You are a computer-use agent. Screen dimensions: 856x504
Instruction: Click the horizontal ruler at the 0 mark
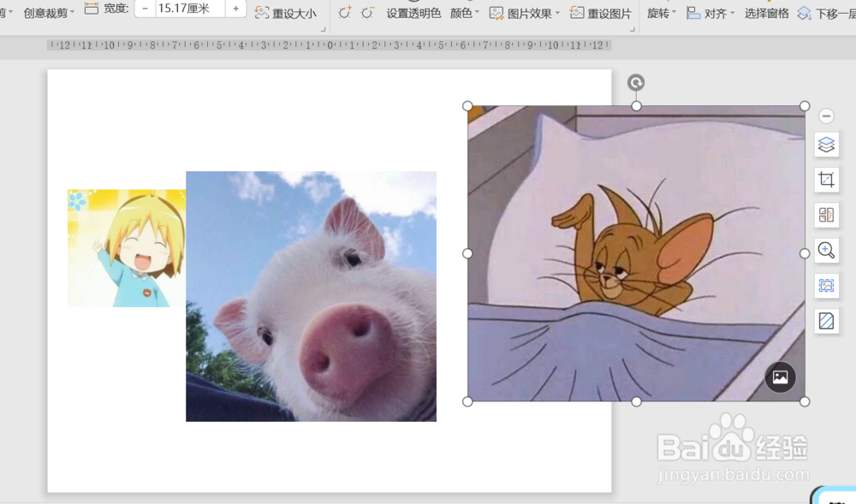(330, 45)
